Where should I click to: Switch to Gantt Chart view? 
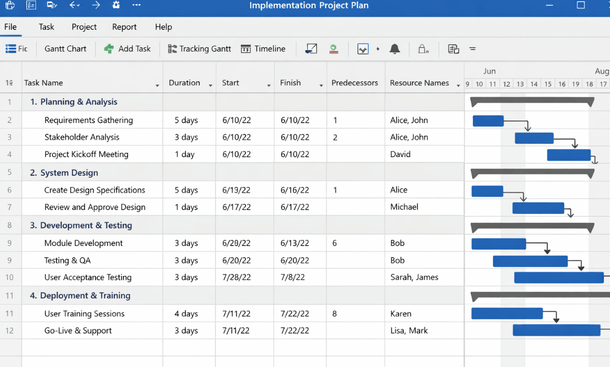click(x=65, y=49)
